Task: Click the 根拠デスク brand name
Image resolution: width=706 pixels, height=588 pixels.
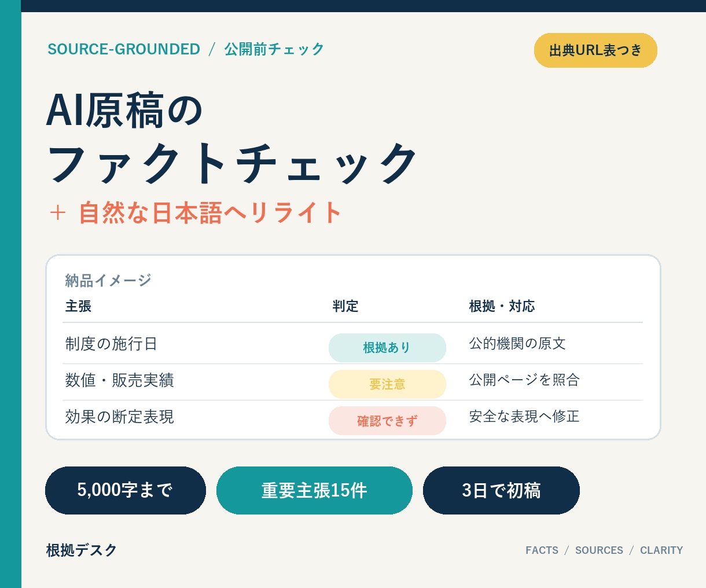Action: click(x=82, y=550)
